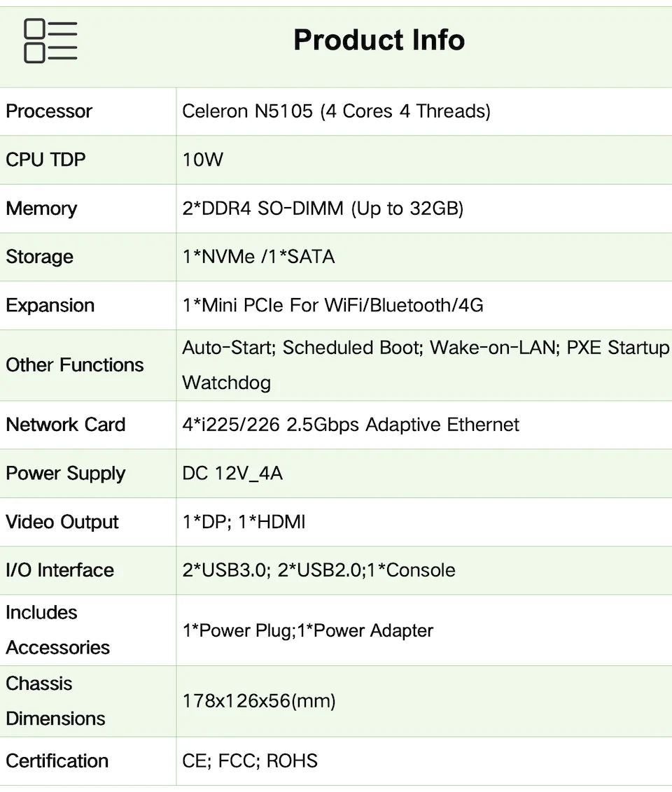
Task: Click the 2*DDR4 SO-DIMM memory value
Action: click(x=323, y=208)
